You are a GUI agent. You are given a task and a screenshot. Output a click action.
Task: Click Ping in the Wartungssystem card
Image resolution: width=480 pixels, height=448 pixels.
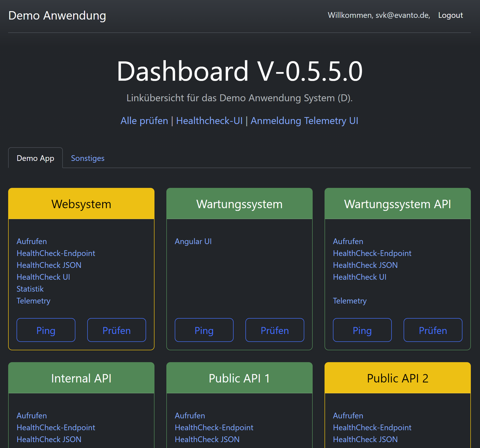pos(204,330)
